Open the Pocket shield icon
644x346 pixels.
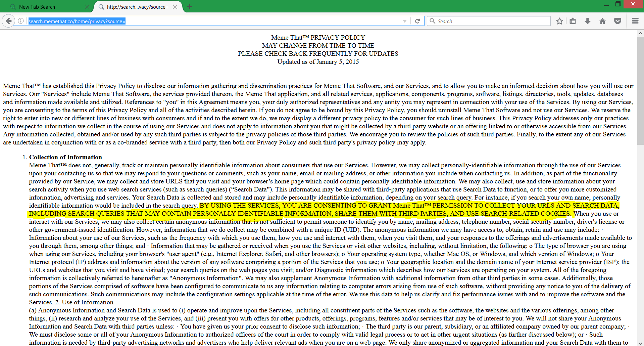point(617,21)
